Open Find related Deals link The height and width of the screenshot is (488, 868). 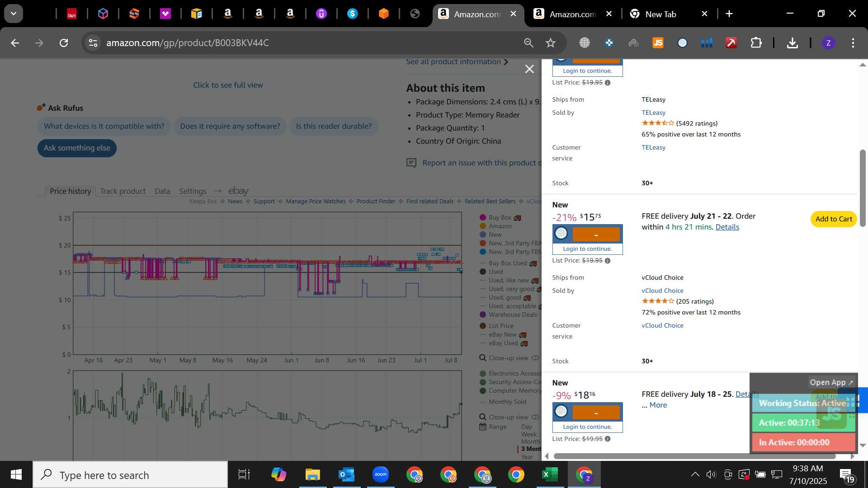coord(429,202)
